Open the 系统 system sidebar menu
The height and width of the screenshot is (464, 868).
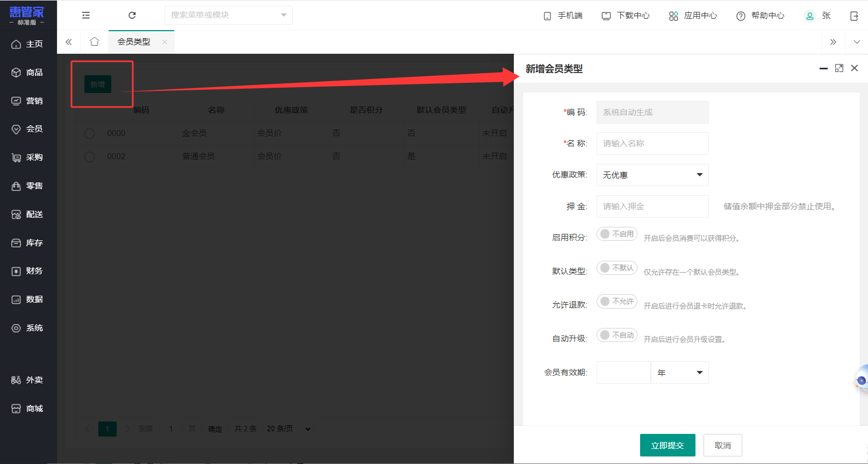tap(28, 328)
